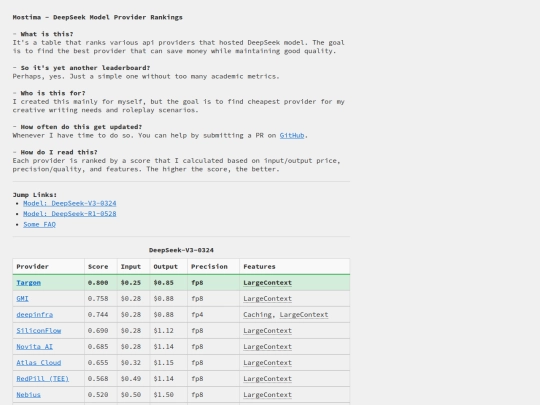Click 'How often do this get updated?' question
This screenshot has height=405, width=540.
coord(81,127)
